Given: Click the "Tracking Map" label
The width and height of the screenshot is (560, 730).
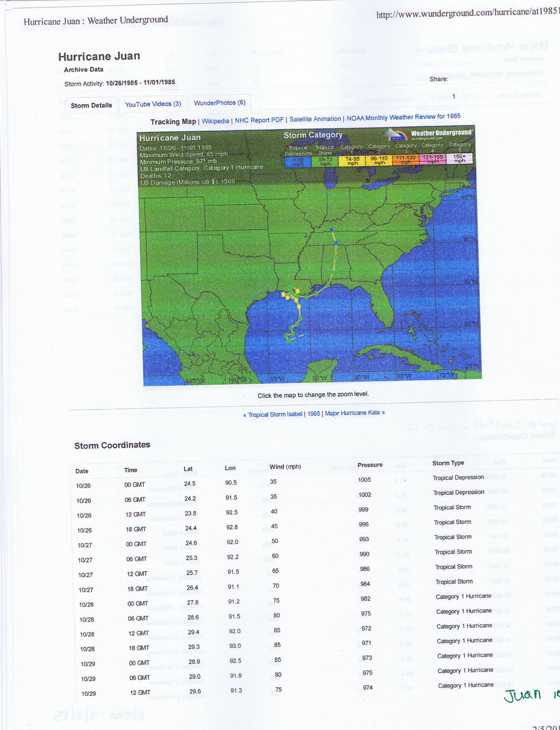Looking at the screenshot, I should 173,121.
